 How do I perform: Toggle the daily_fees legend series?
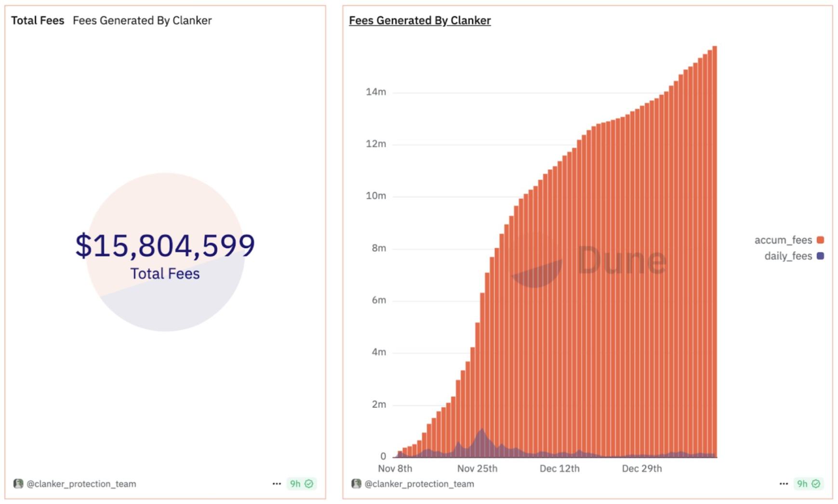tap(794, 256)
